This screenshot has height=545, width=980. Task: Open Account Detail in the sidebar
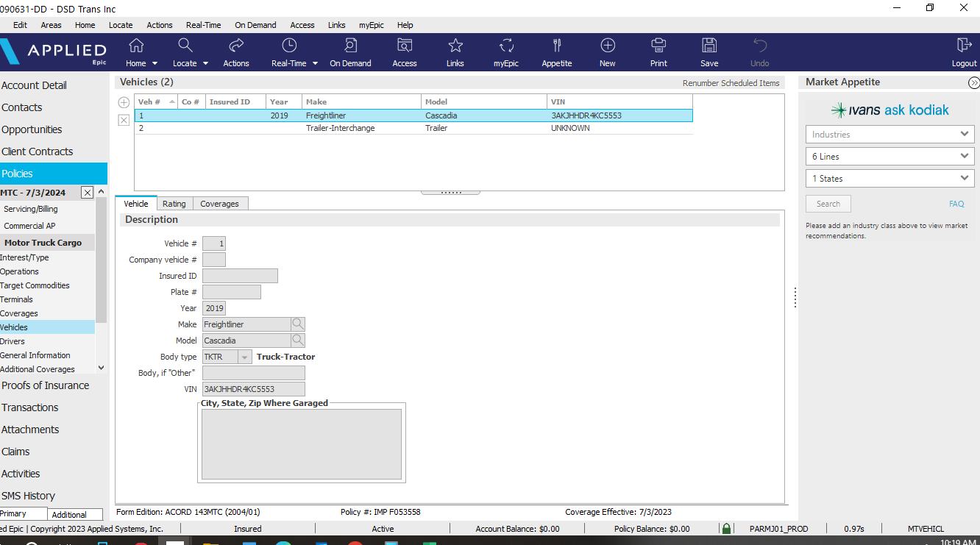tap(34, 85)
